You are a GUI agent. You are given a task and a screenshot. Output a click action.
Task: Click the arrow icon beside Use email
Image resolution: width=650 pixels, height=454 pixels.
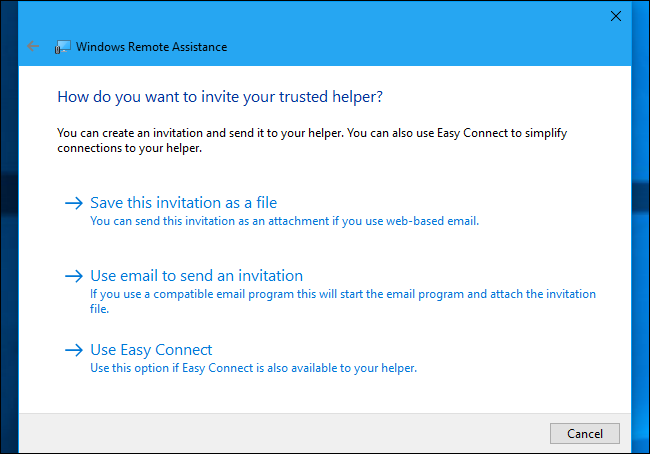point(73,276)
